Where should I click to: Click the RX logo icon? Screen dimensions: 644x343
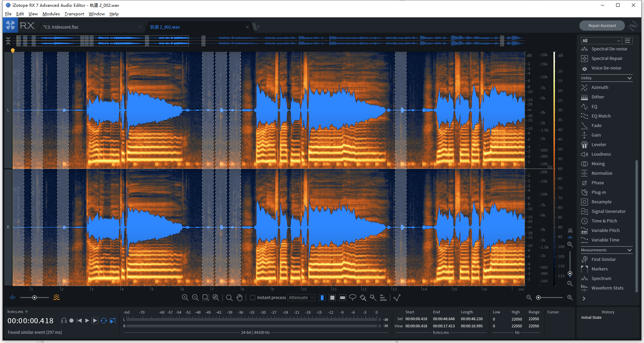click(11, 25)
